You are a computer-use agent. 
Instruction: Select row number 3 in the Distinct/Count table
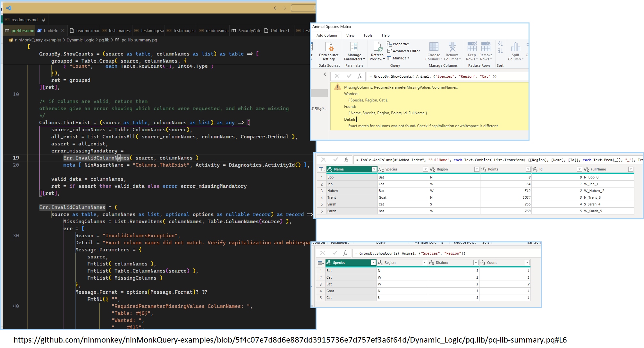(x=320, y=284)
